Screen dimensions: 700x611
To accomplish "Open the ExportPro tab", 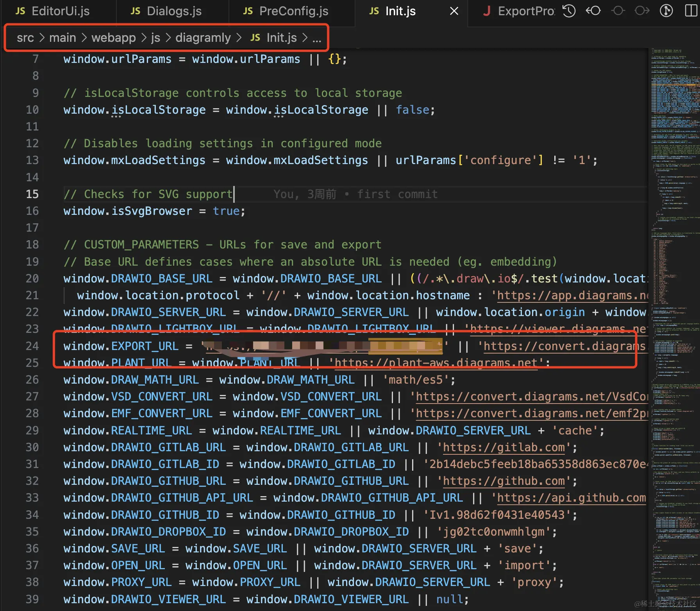I will point(526,11).
